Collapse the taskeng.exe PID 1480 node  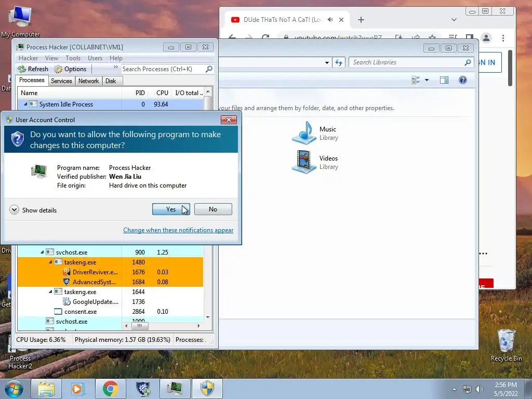tap(50, 262)
